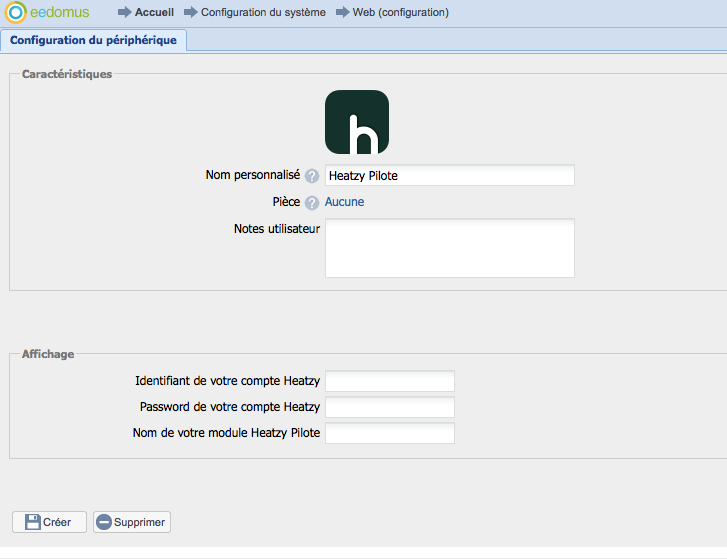Show help for Pièce field
Image resolution: width=727 pixels, height=559 pixels.
point(312,203)
